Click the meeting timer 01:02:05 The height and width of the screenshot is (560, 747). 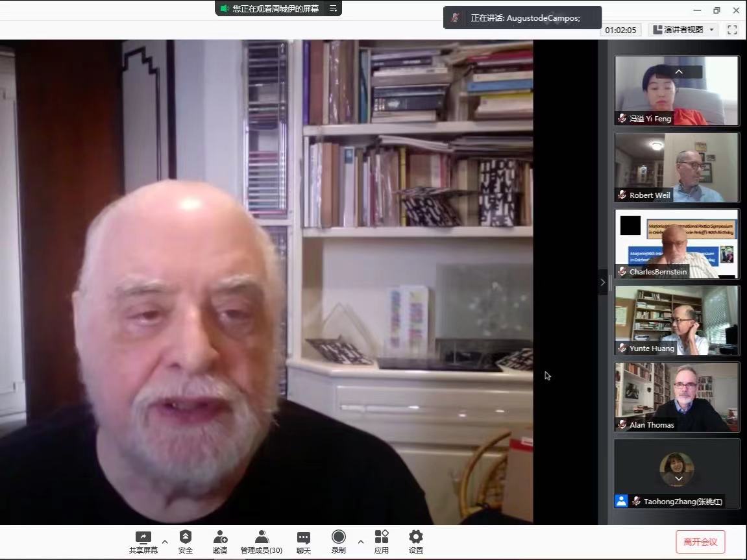(621, 30)
